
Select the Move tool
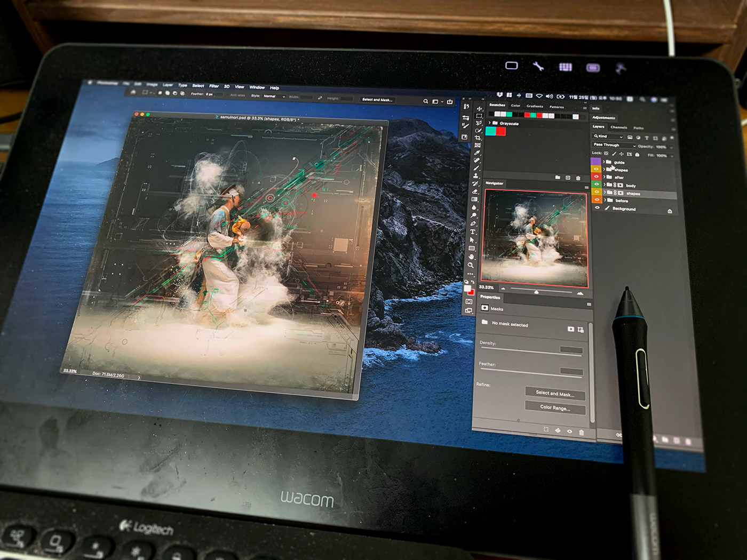tap(479, 109)
